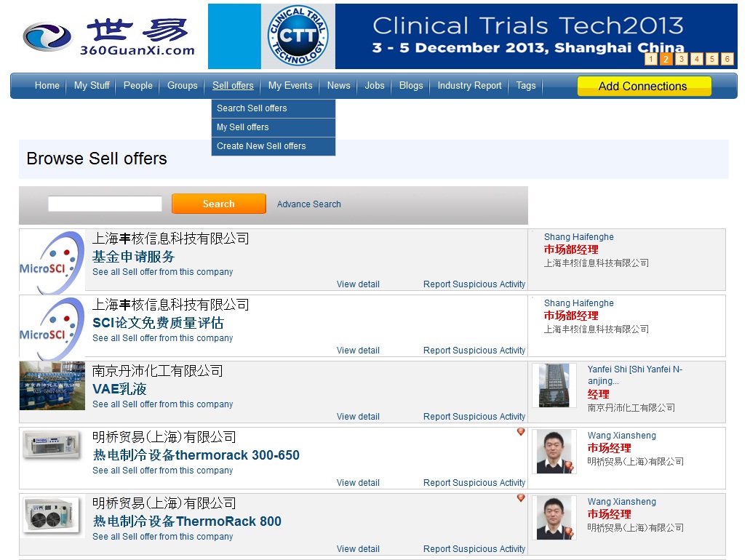Open My Stuff in the navigation bar
Image resolution: width=750 pixels, height=560 pixels.
click(x=92, y=86)
